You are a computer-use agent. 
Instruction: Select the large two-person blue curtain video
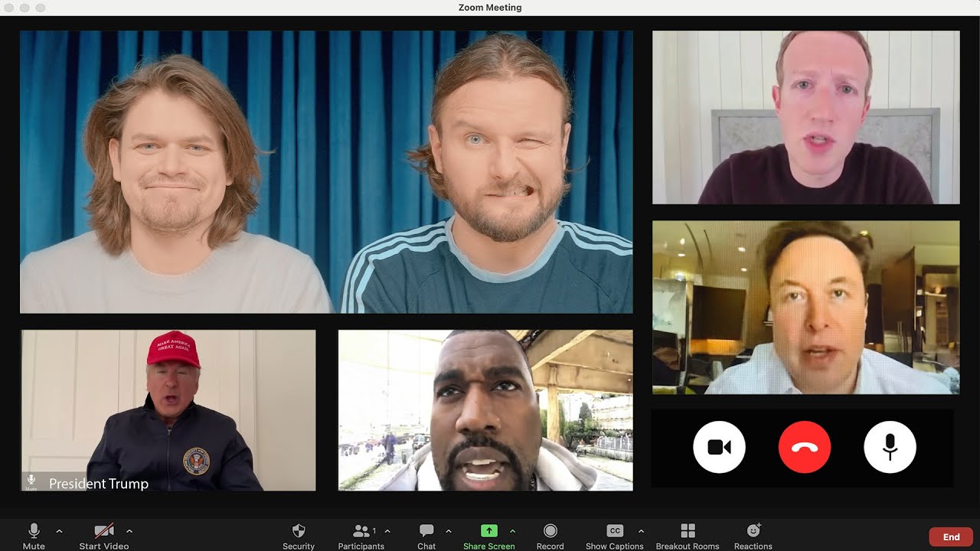tap(326, 172)
